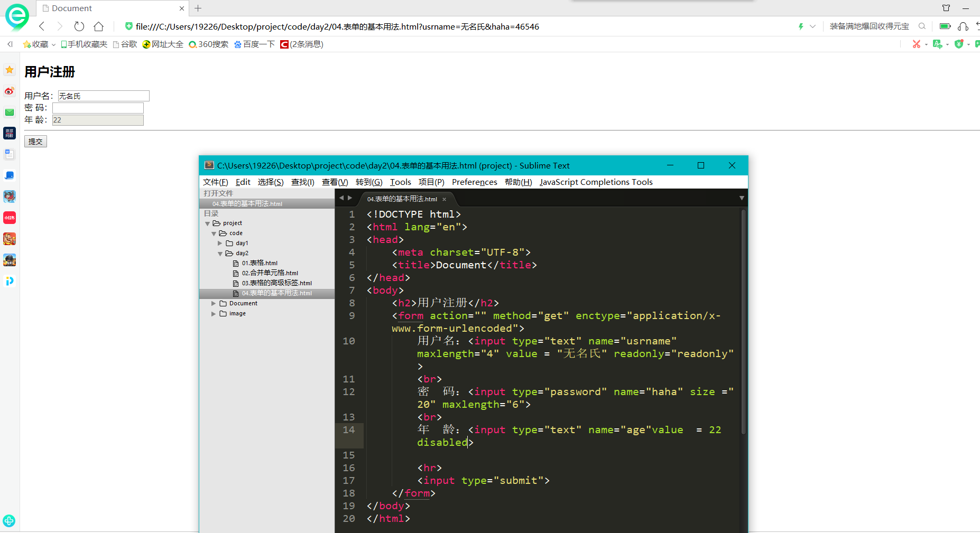This screenshot has width=980, height=533.
Task: Open the 转到(G) menu in Sublime Text
Action: 369,182
